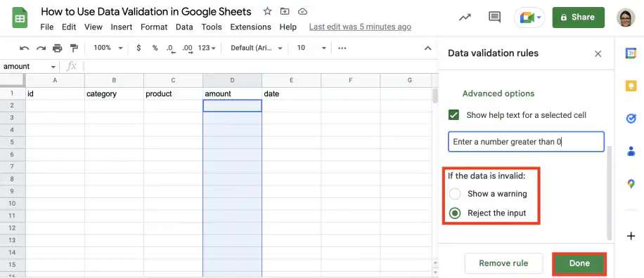
Task: Select column A header
Action: point(55,80)
